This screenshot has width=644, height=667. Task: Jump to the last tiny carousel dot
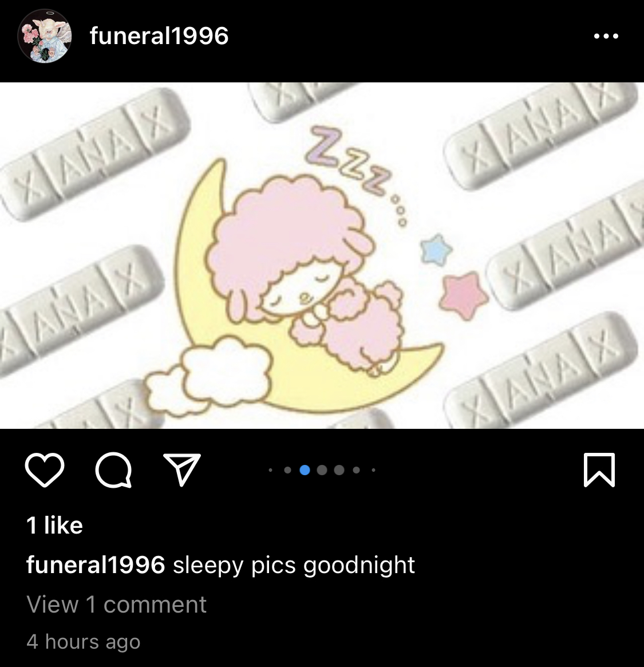click(x=373, y=470)
